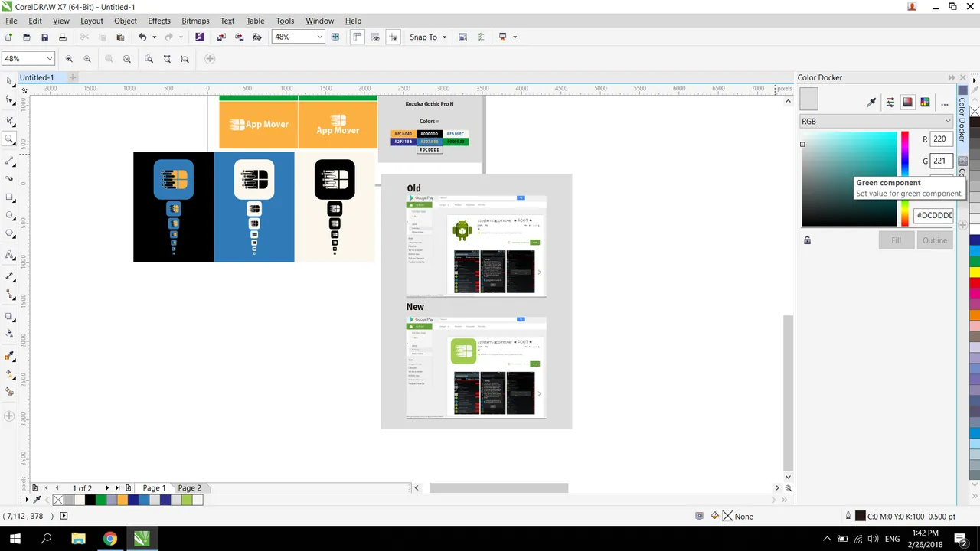Click the Undo arrow icon

tap(142, 37)
